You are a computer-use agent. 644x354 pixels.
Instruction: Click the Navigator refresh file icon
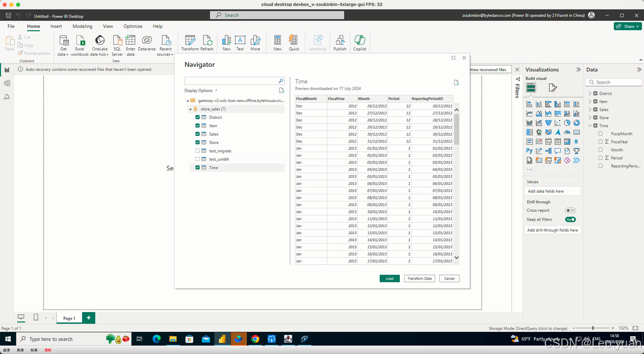282,91
